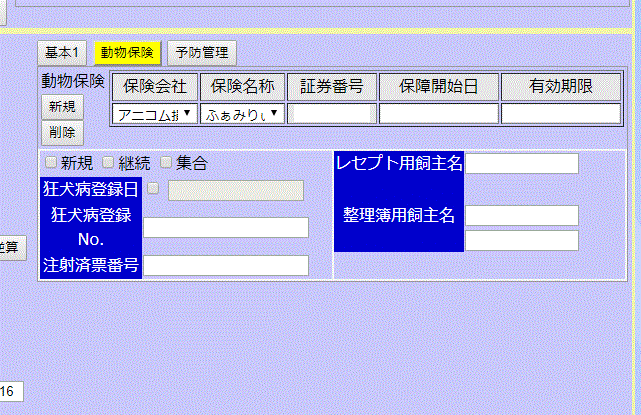Click the 証券番号 column header
641x415 pixels.
point(332,87)
